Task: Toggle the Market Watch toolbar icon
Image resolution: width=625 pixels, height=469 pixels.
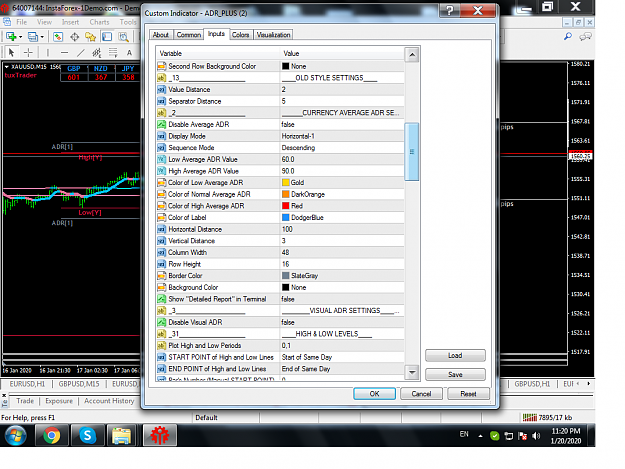Action: pyautogui.click(x=58, y=37)
